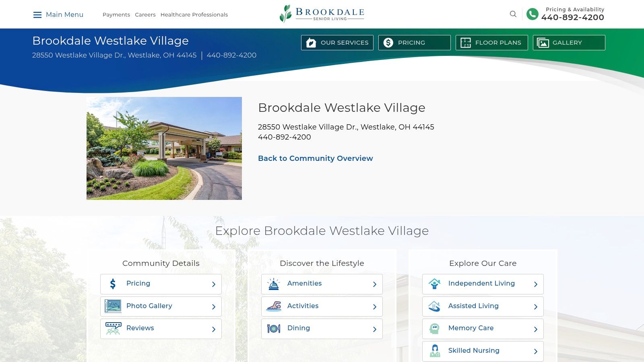Open the Assisted Living care link
The image size is (644, 362).
coord(473,306)
